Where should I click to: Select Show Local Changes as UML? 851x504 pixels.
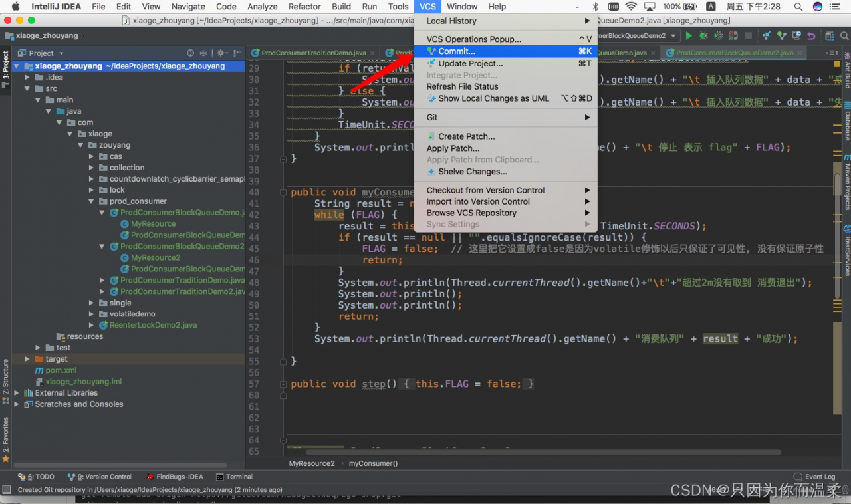(x=506, y=98)
